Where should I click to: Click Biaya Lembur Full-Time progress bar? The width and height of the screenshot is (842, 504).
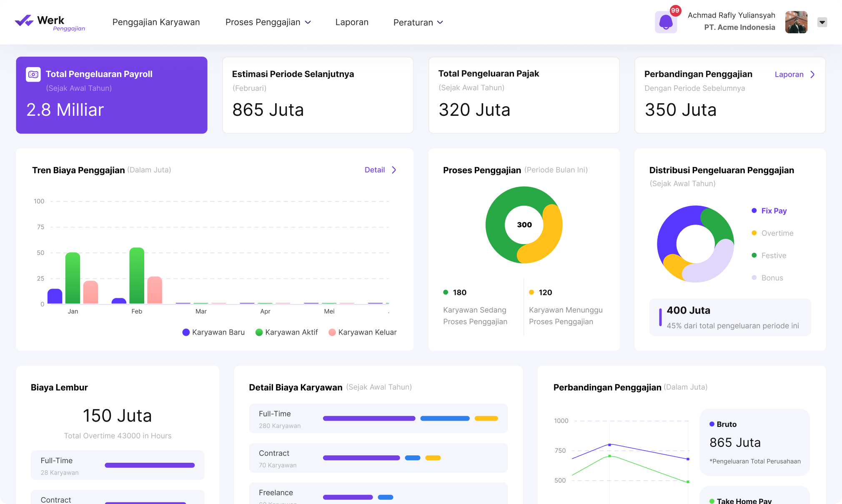point(150,465)
